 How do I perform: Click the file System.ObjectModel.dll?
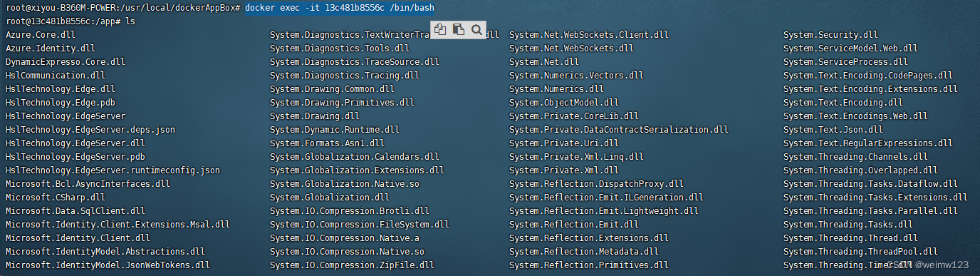click(x=564, y=102)
